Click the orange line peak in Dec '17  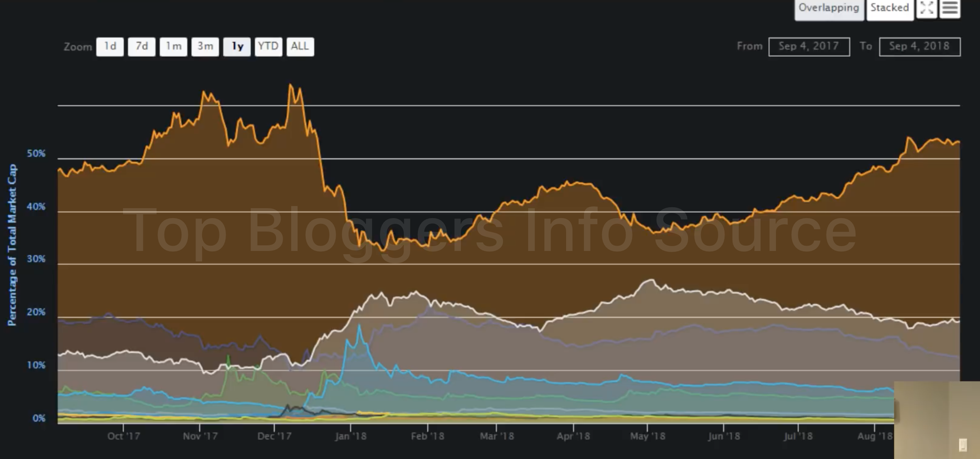(290, 85)
